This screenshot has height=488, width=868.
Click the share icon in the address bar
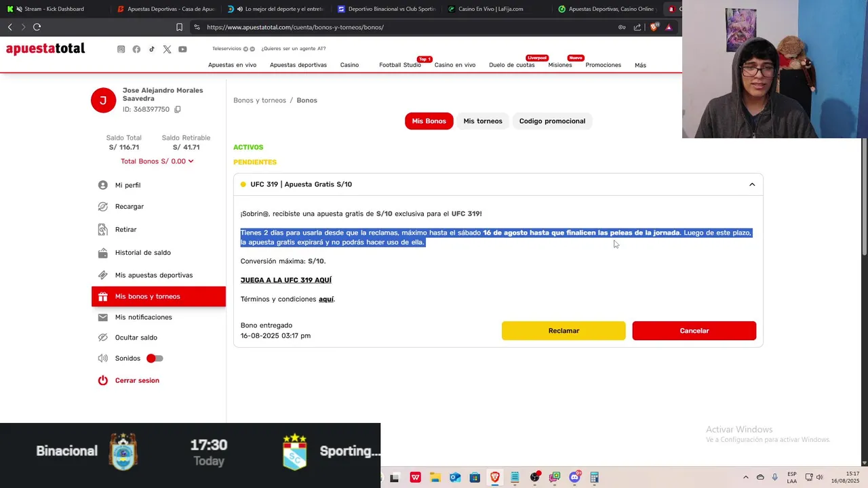[637, 27]
